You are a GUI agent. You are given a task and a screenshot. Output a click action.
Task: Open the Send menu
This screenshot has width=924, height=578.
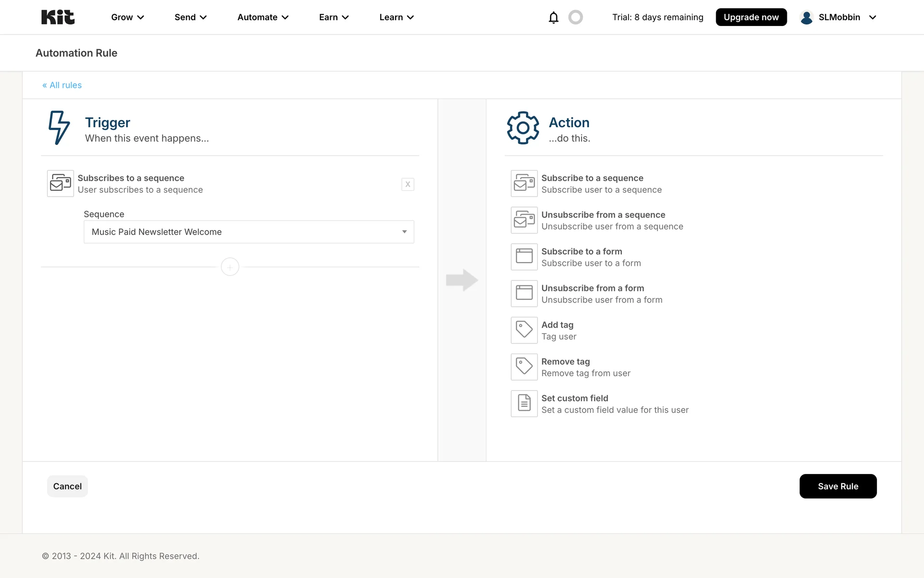click(191, 17)
